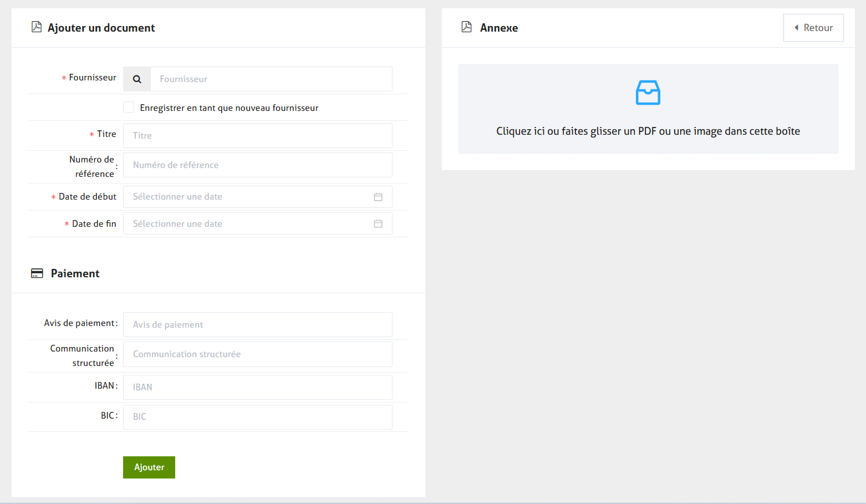
Task: Select the Numéro de référence field
Action: point(257,165)
